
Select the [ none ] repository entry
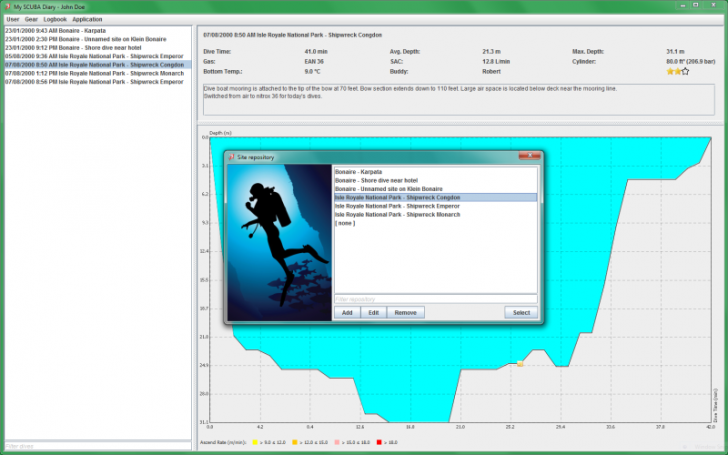pos(436,223)
